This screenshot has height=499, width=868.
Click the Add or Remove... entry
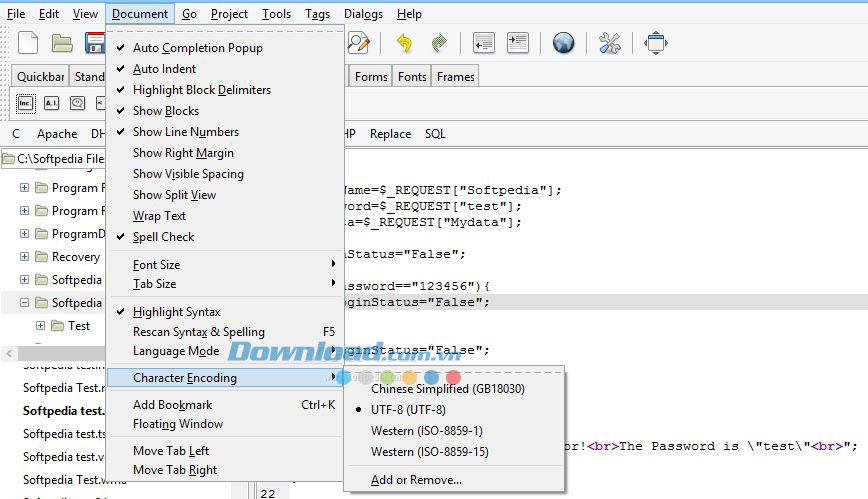click(416, 480)
